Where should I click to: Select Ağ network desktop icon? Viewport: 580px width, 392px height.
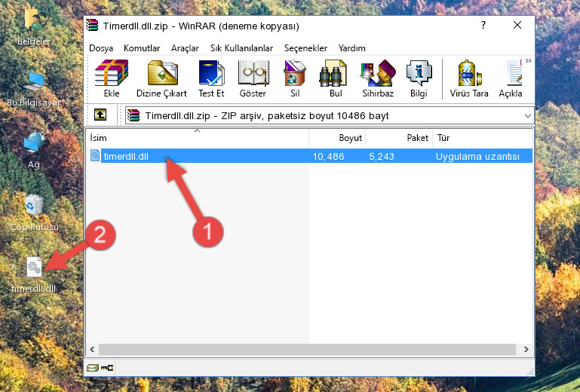click(34, 150)
